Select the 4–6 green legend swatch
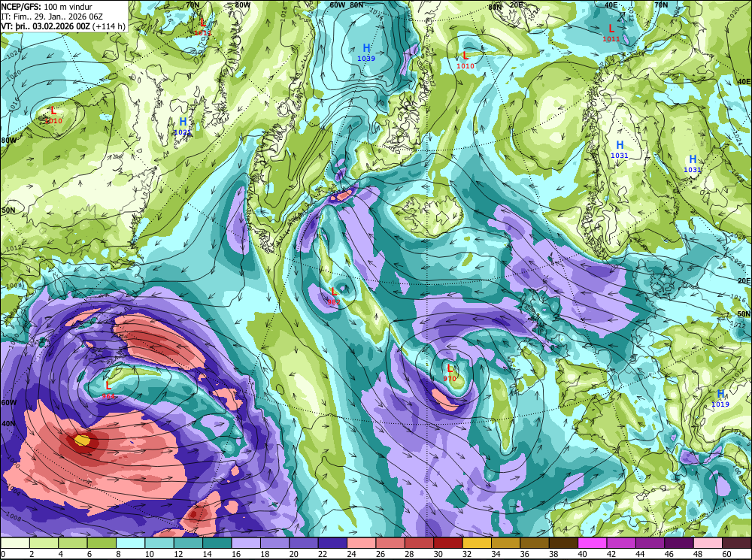The image size is (752, 560). click(73, 543)
